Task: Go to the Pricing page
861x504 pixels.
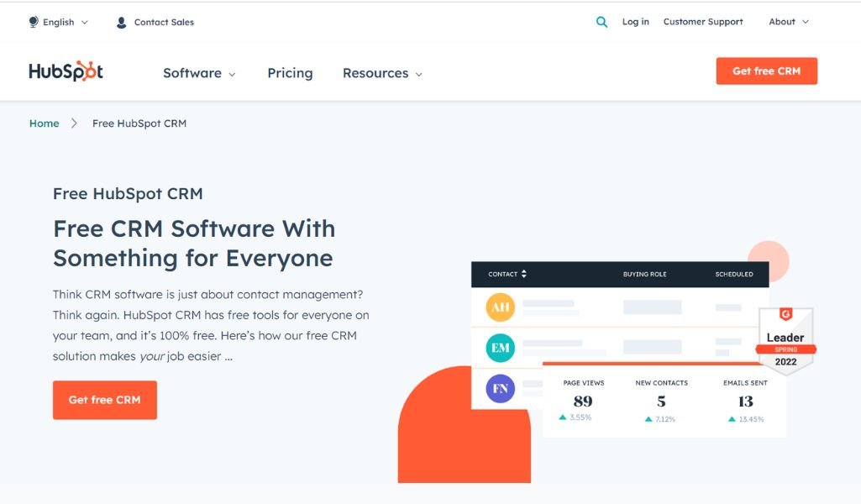Action: tap(290, 73)
